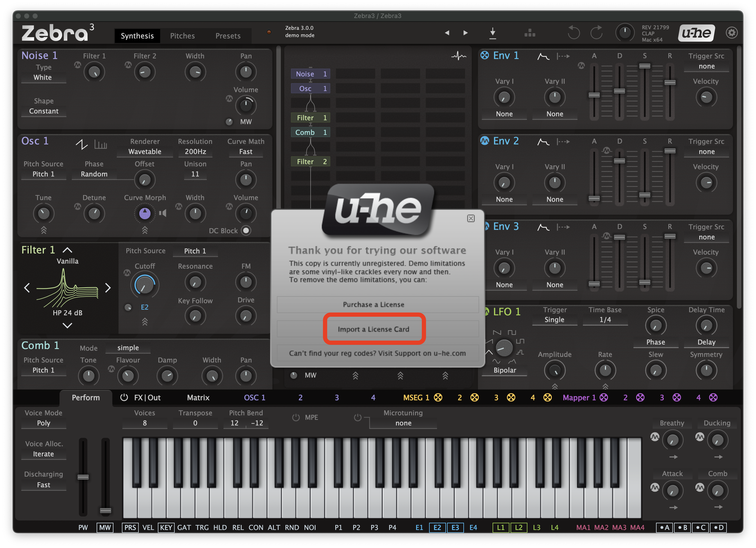Viewport: 756px width, 548px height.
Task: Click the undo arrow icon
Action: pyautogui.click(x=574, y=33)
